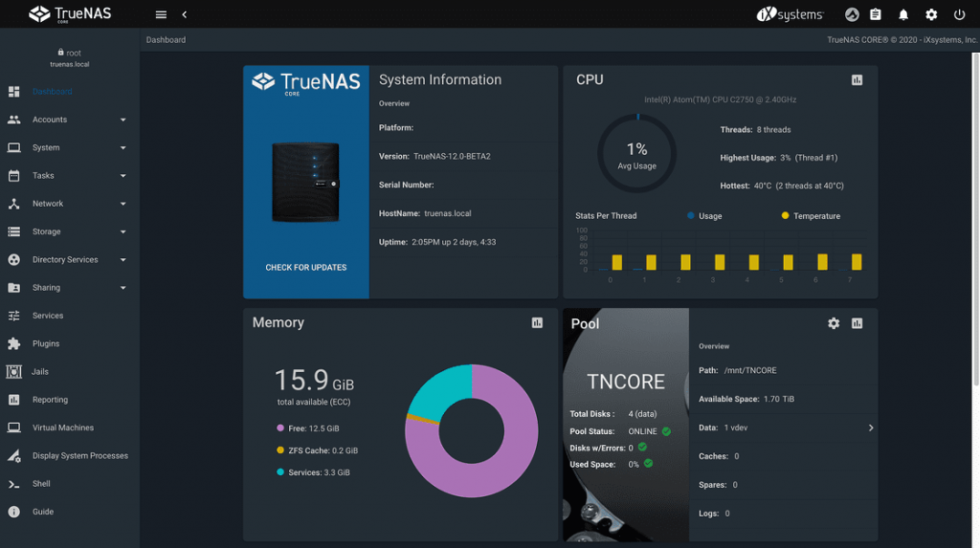This screenshot has width=980, height=548.
Task: Open Pool reports chart icon
Action: [x=857, y=323]
